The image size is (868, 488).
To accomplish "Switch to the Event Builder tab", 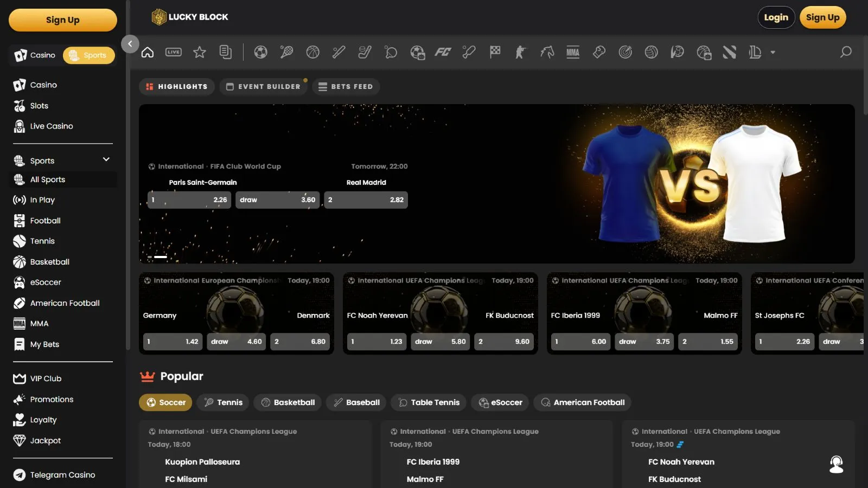I will 263,87.
